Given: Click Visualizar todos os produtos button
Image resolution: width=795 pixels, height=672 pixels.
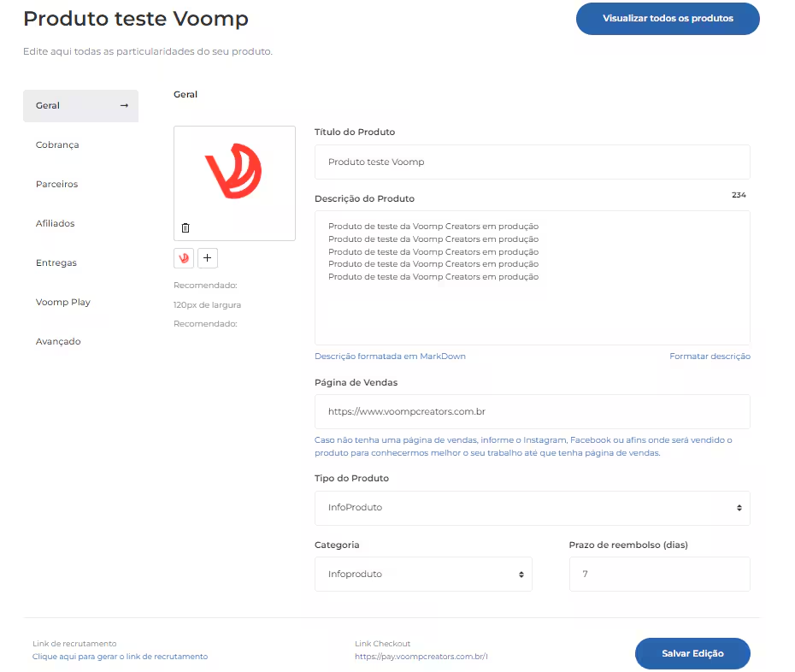Looking at the screenshot, I should click(x=668, y=18).
